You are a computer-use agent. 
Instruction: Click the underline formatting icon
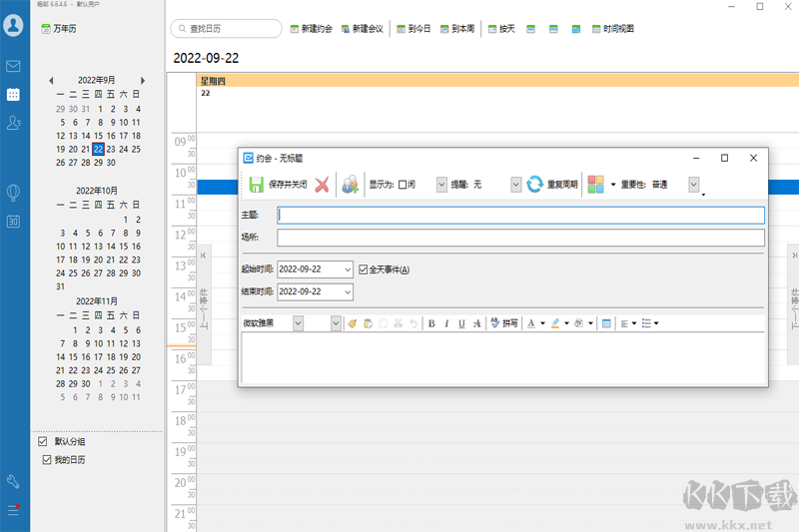461,323
